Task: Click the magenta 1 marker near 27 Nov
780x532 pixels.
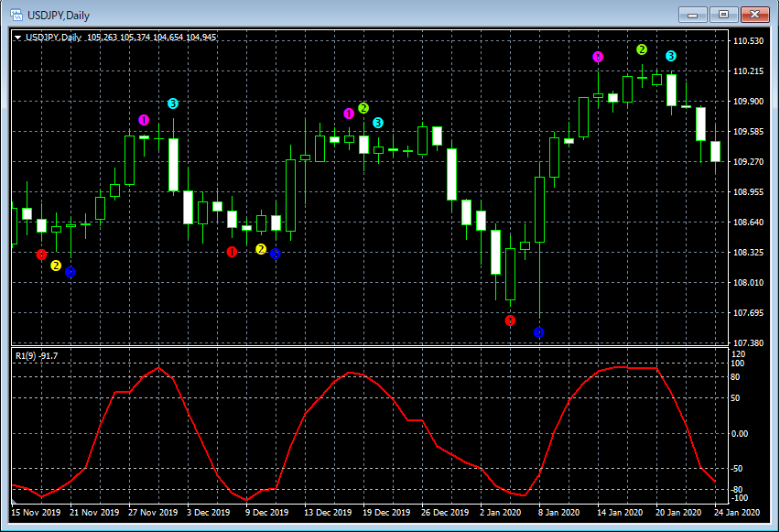Action: [144, 120]
